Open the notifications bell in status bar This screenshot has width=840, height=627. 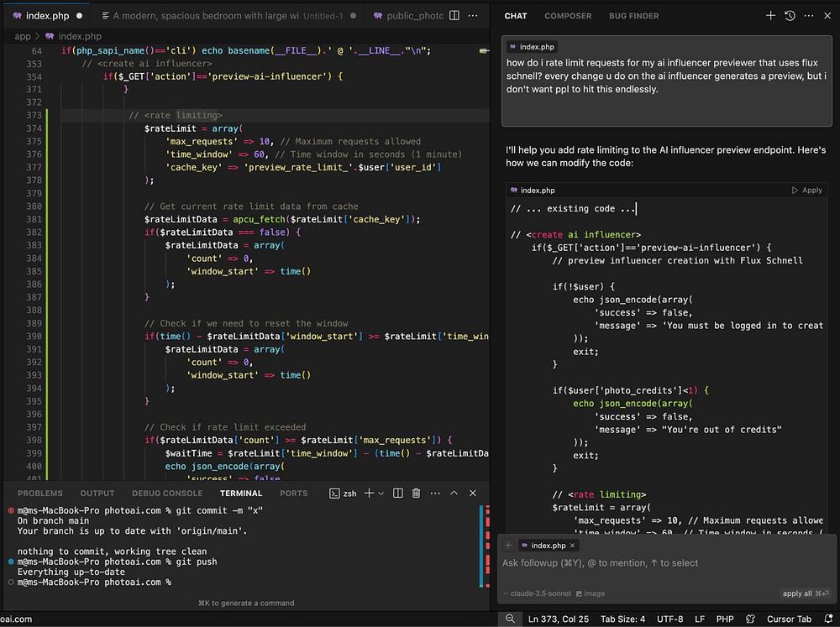pyautogui.click(x=827, y=619)
